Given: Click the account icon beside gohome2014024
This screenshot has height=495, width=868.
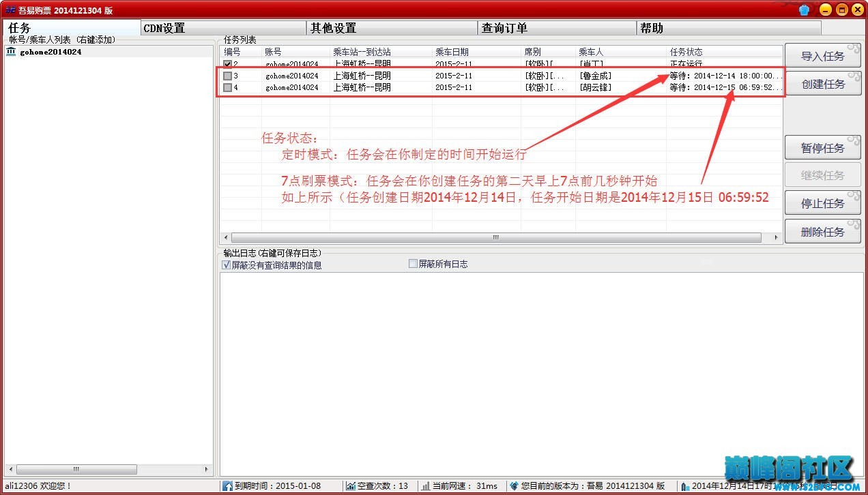Looking at the screenshot, I should 11,52.
